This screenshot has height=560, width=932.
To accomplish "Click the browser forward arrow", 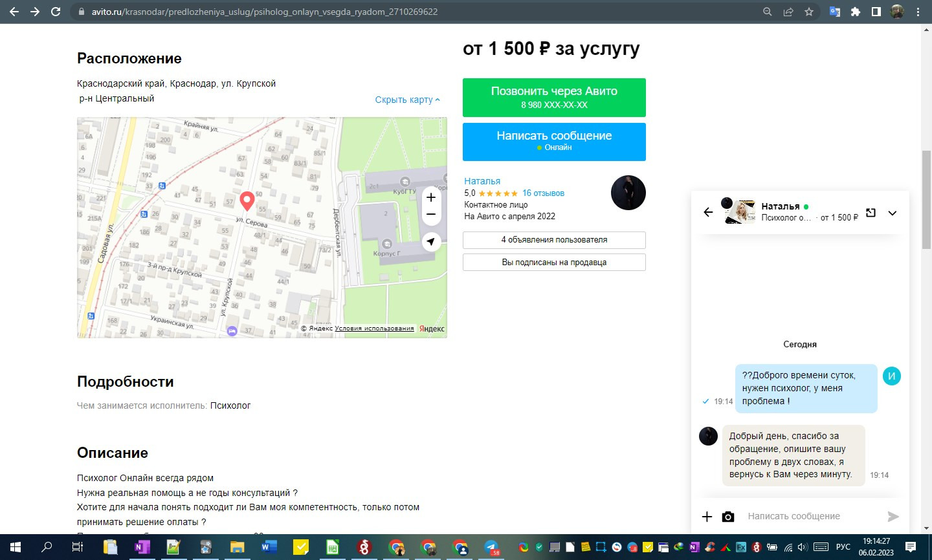I will [35, 12].
